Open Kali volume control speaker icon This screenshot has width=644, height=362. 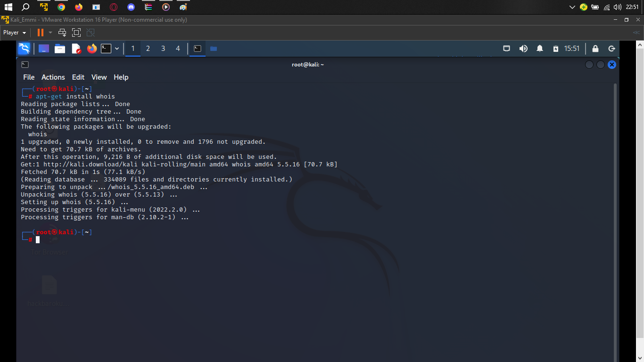(523, 49)
